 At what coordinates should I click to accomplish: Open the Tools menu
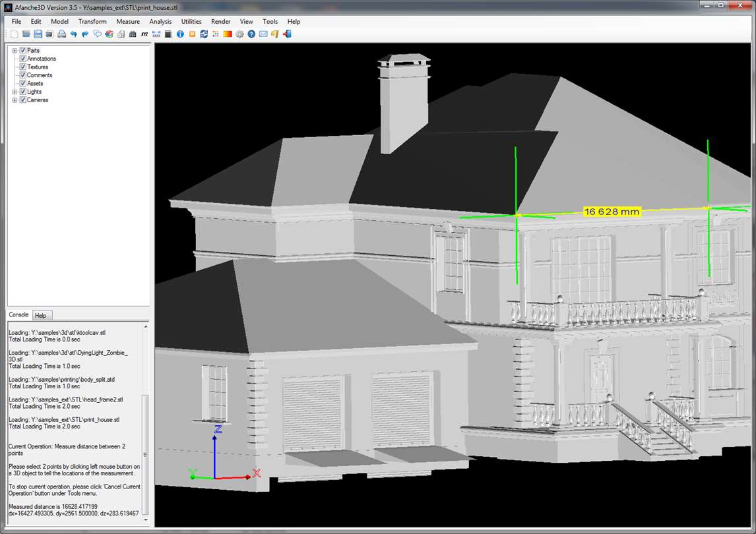pyautogui.click(x=270, y=21)
